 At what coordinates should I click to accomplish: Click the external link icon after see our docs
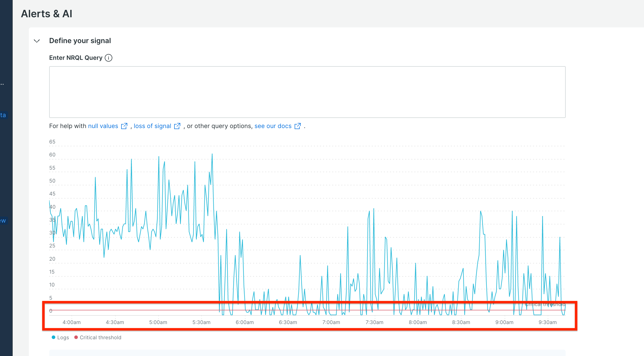coord(297,126)
